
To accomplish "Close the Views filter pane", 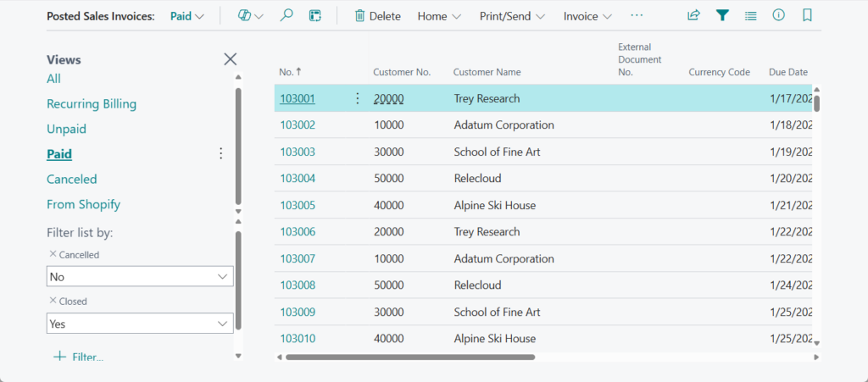I will 230,59.
